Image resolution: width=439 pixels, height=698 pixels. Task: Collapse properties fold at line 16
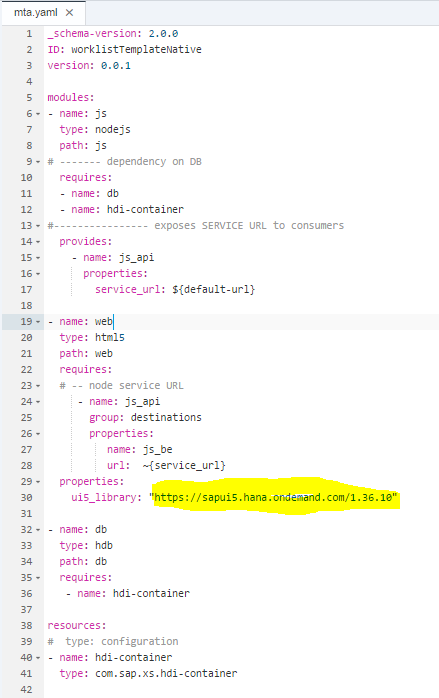[x=38, y=274]
